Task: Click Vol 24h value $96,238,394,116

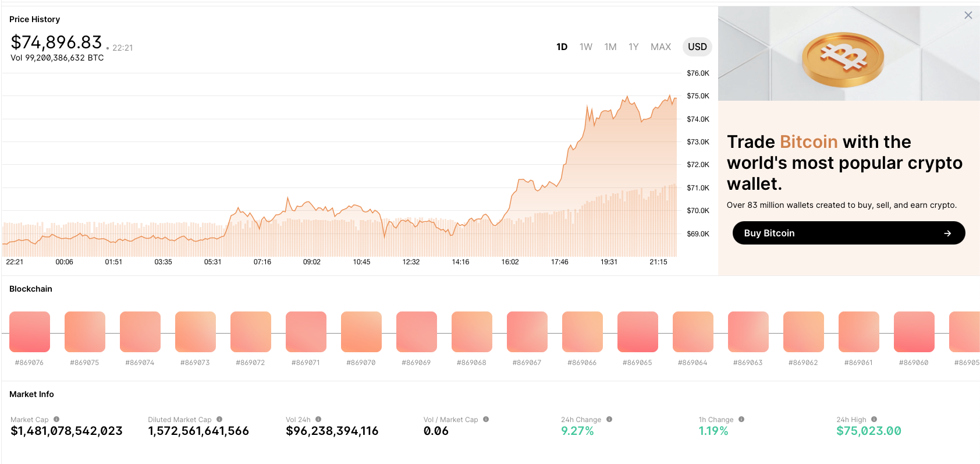Action: (x=332, y=431)
